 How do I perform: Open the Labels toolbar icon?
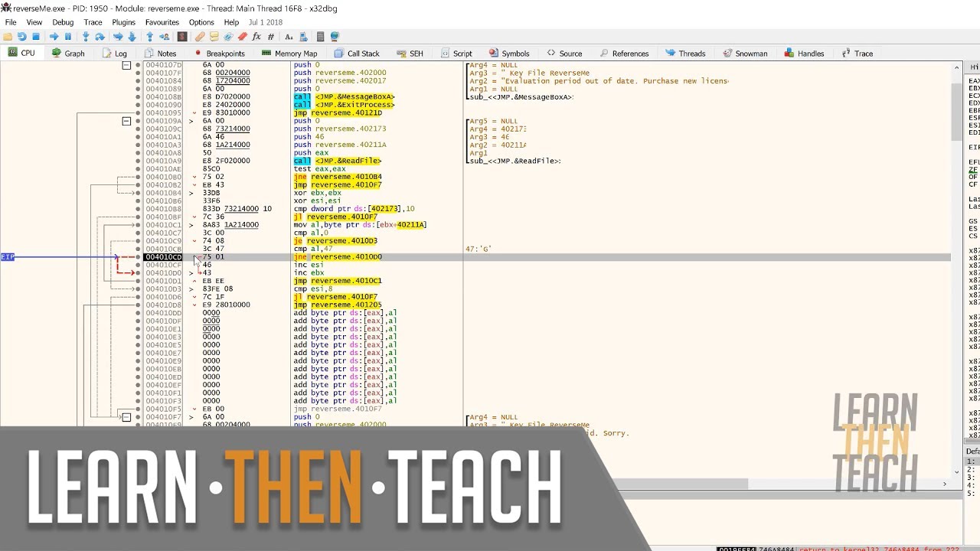pos(227,37)
